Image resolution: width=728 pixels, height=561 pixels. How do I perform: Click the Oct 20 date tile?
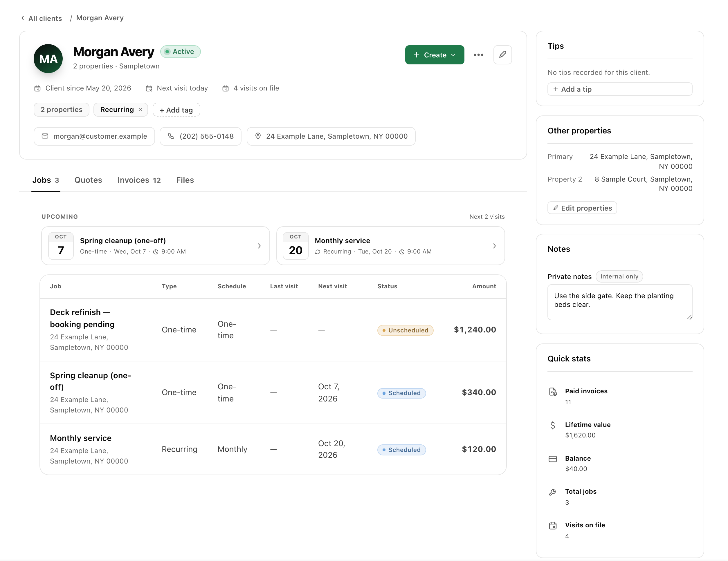296,246
